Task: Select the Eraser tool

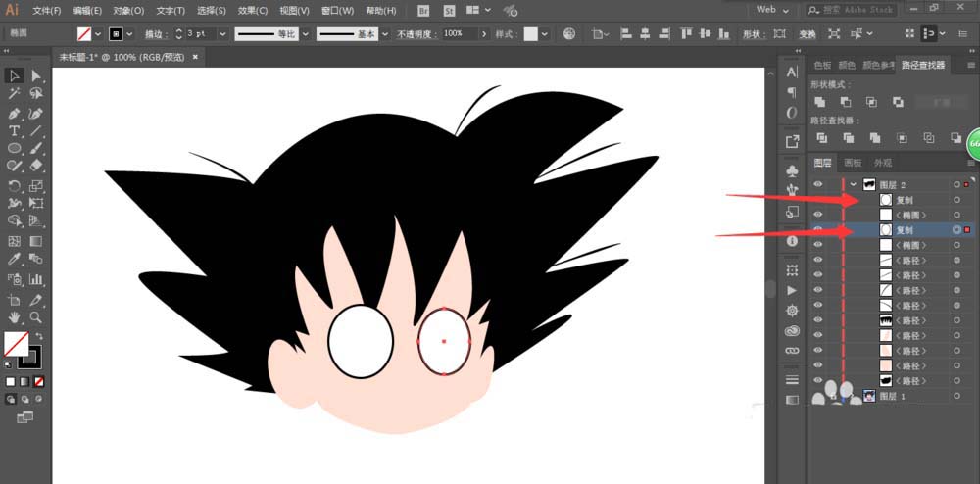Action: click(x=36, y=166)
